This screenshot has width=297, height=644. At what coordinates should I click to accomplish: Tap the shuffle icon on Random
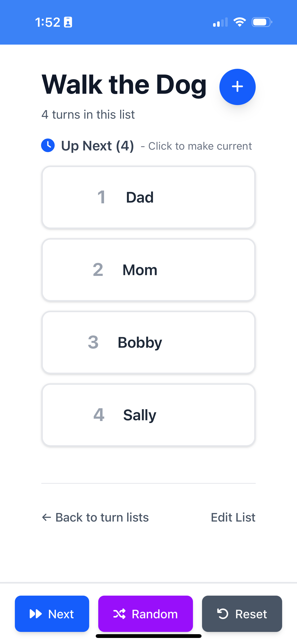click(119, 614)
